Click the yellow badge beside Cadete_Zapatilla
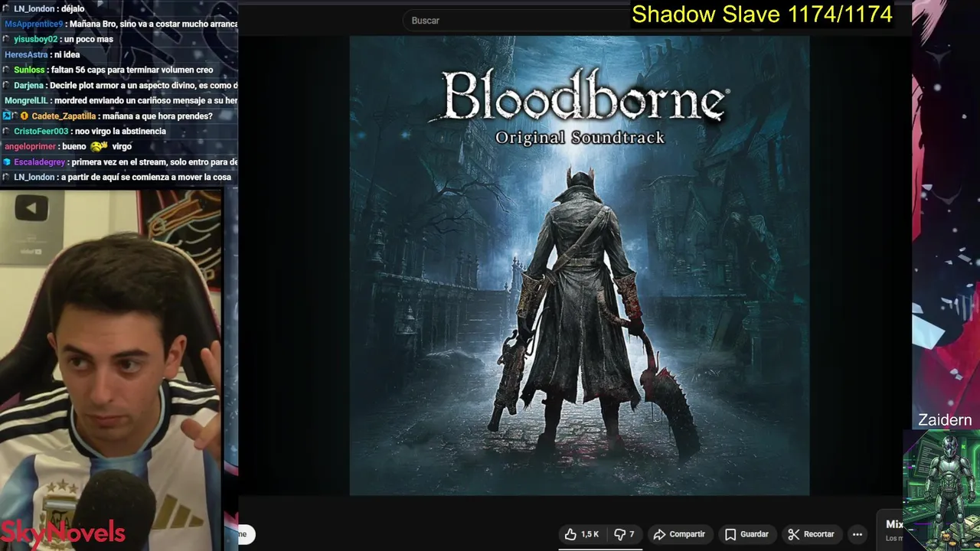The height and width of the screenshot is (551, 980). [24, 116]
